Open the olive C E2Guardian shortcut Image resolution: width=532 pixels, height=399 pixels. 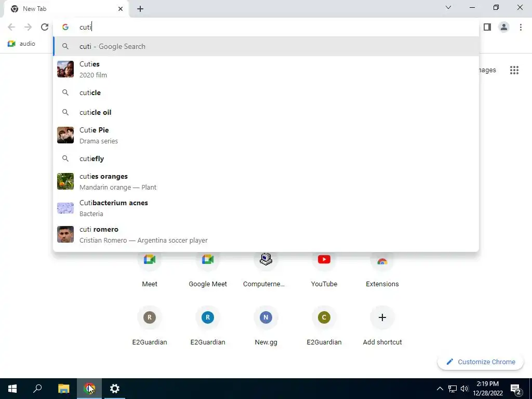tap(324, 327)
